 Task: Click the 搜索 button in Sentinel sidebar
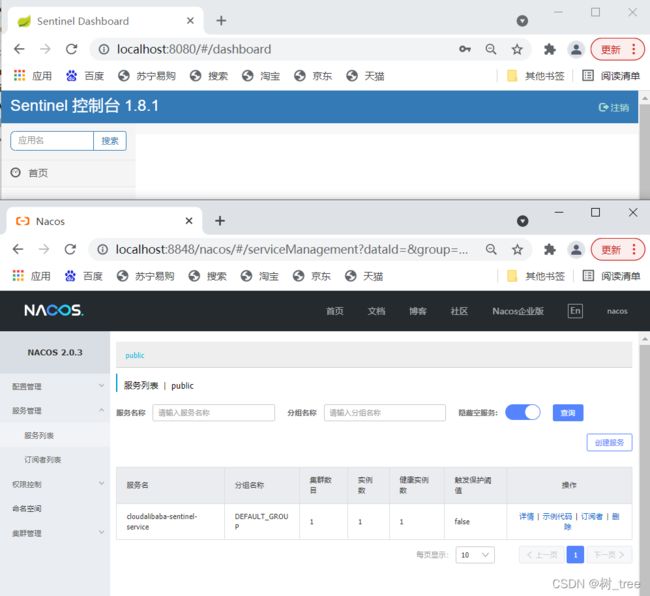tap(110, 141)
